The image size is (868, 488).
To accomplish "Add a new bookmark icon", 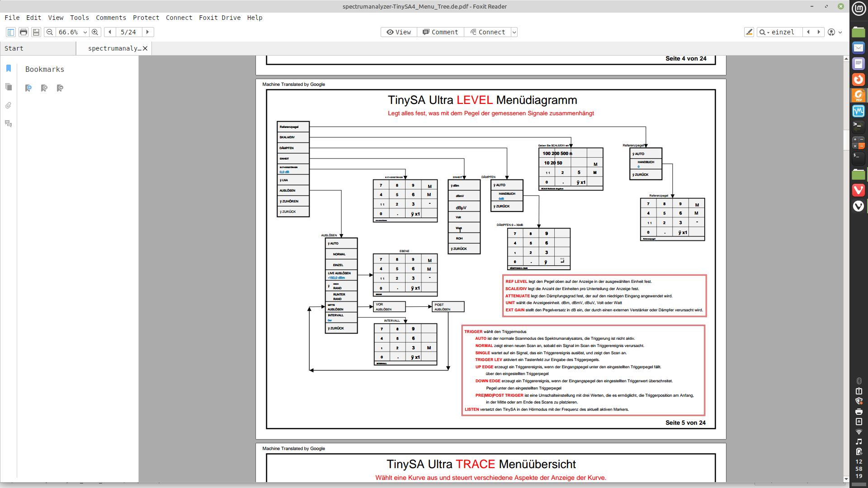I will [x=28, y=88].
